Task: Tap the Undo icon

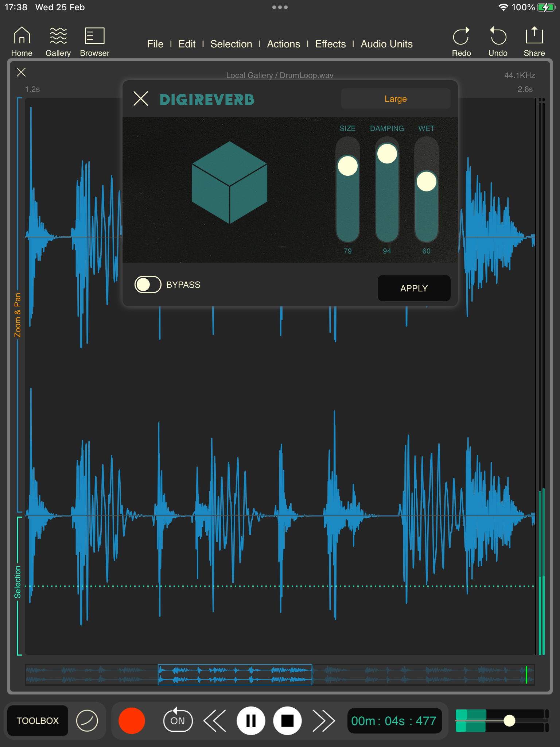Action: point(498,42)
